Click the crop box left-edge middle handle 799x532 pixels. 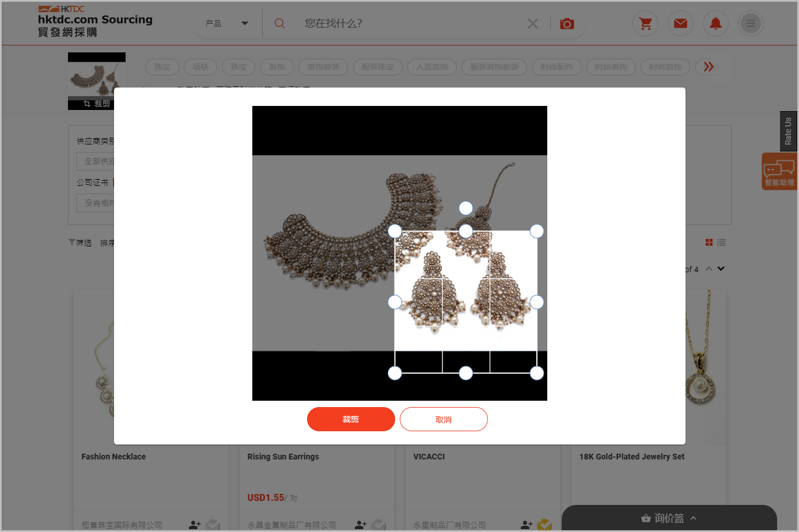pos(395,302)
